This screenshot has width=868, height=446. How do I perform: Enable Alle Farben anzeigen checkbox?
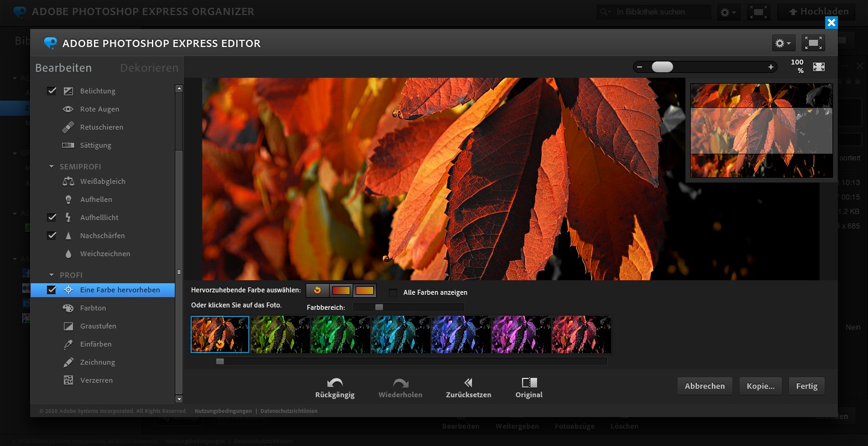[x=394, y=292]
